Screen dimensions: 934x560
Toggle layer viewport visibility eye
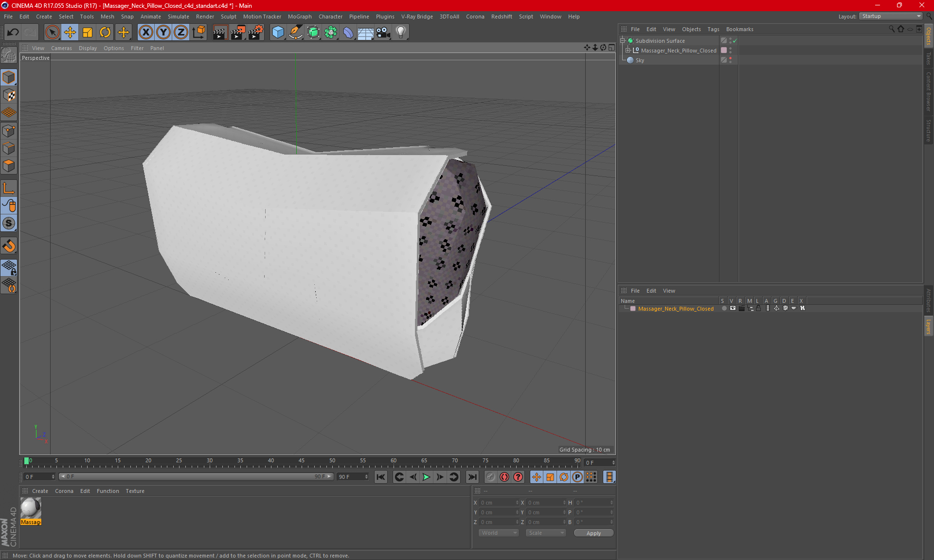tap(733, 308)
